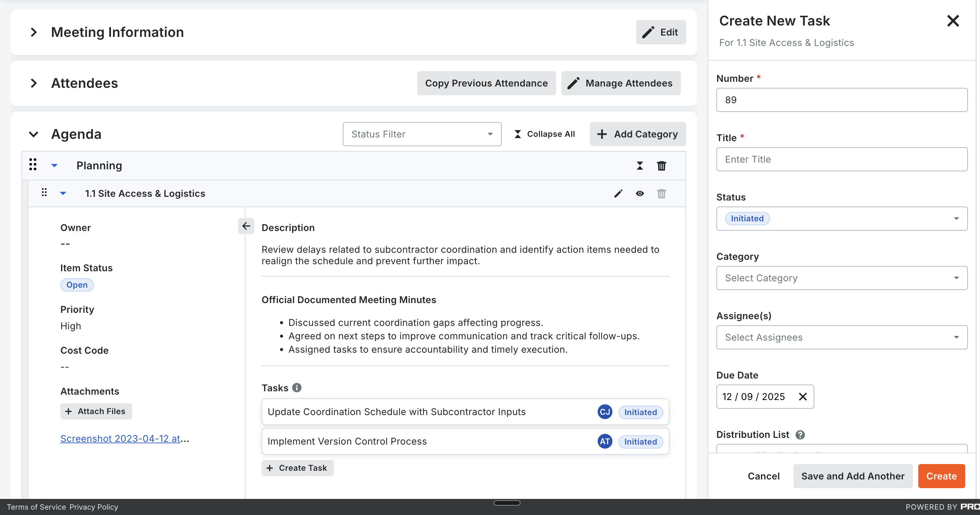Click the Planning category drag handle
The image size is (980, 515).
coord(33,165)
